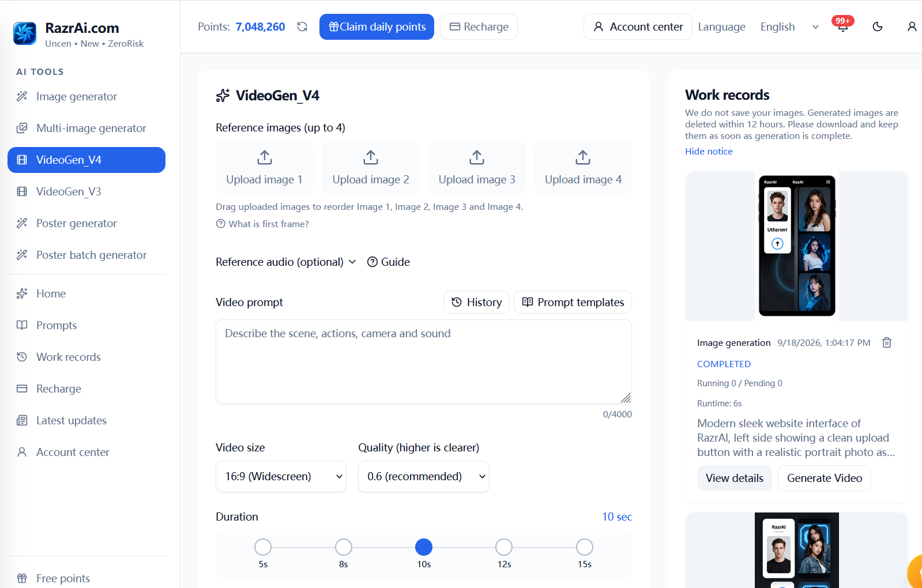Image resolution: width=922 pixels, height=588 pixels.
Task: Click the Recharge button in top bar
Action: coord(479,27)
